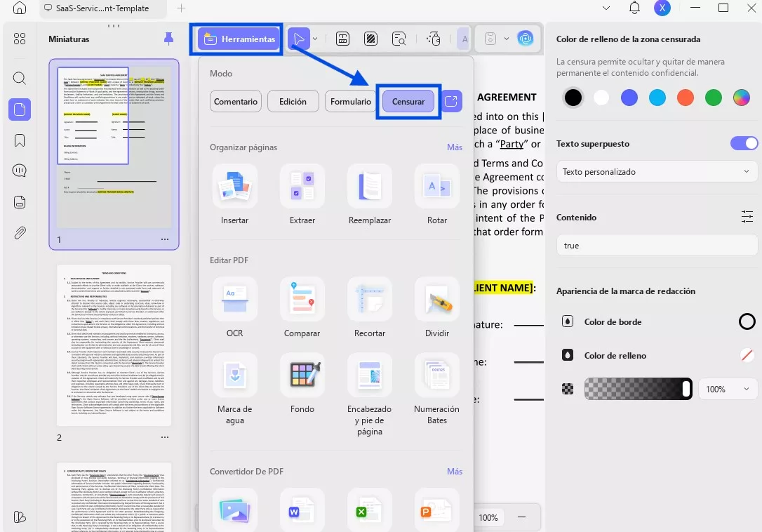Image resolution: width=762 pixels, height=532 pixels.
Task: Open the Rotar pages tool
Action: [x=437, y=195]
